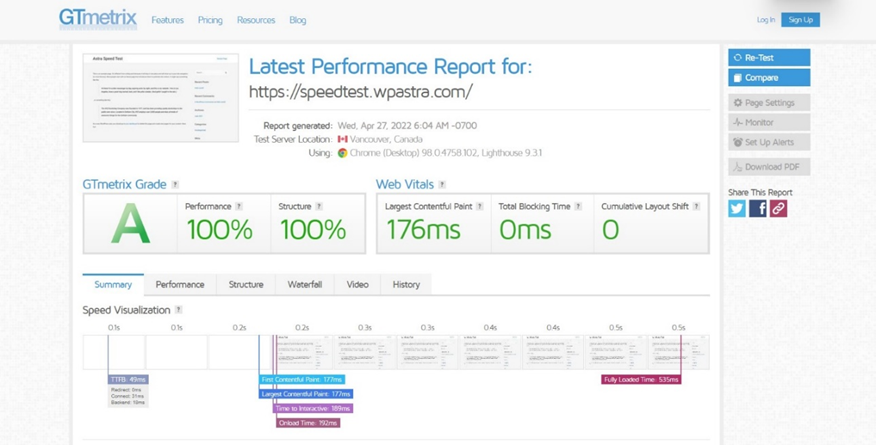Click help icon beside Speed Visualization

click(178, 310)
